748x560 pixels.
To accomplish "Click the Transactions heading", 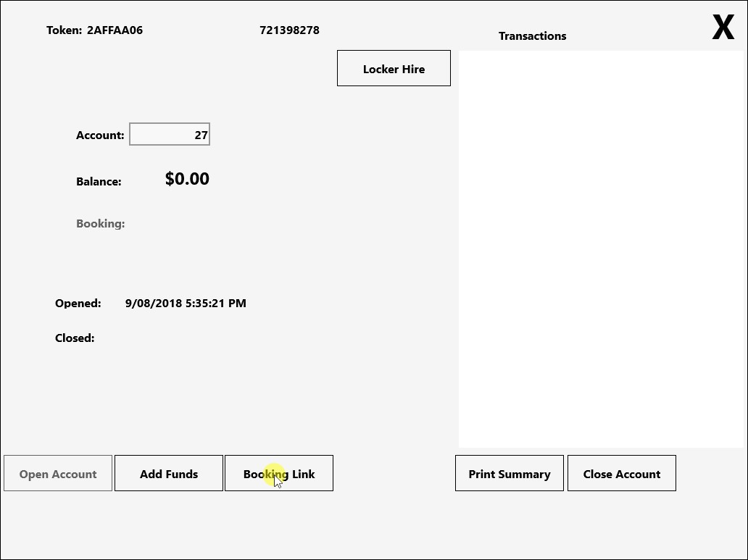I will pos(533,35).
